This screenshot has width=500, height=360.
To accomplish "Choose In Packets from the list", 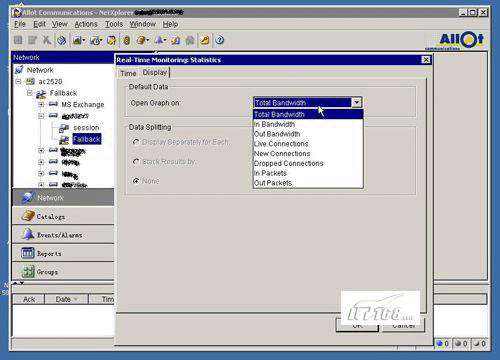I will pos(308,173).
